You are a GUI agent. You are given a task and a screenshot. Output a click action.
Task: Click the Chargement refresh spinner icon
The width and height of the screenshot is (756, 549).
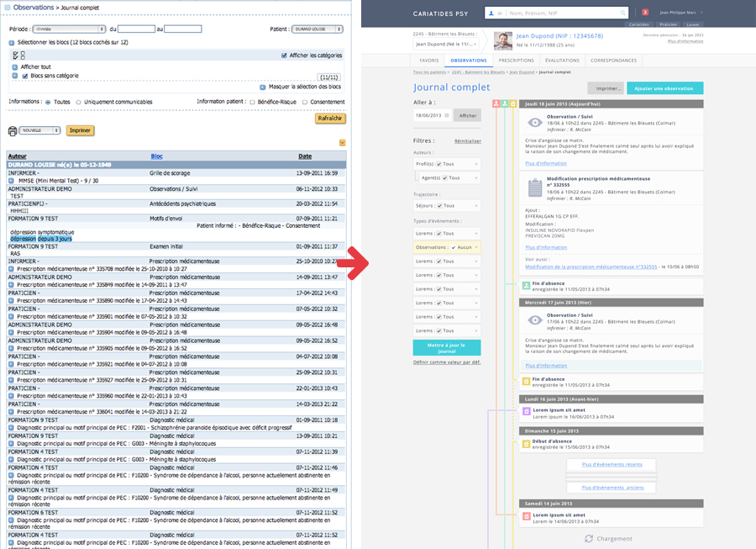[x=589, y=538]
